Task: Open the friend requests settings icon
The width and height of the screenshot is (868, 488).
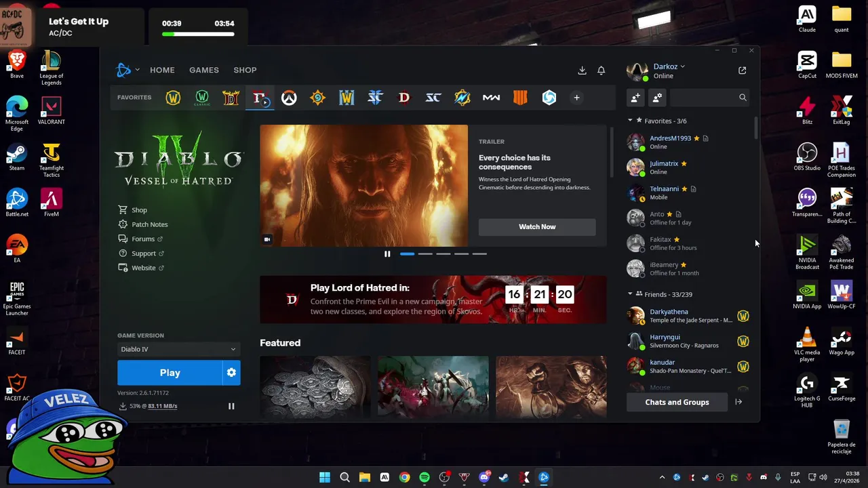Action: pyautogui.click(x=657, y=98)
